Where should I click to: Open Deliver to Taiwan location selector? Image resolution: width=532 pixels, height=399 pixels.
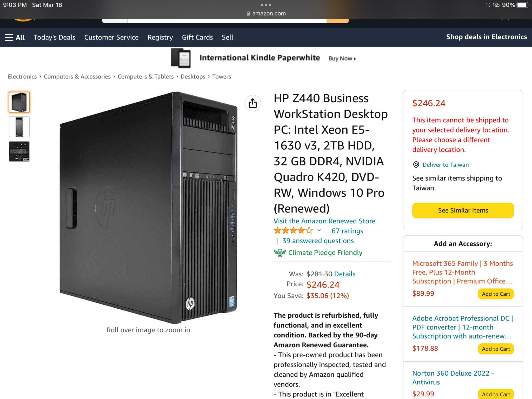pyautogui.click(x=445, y=165)
